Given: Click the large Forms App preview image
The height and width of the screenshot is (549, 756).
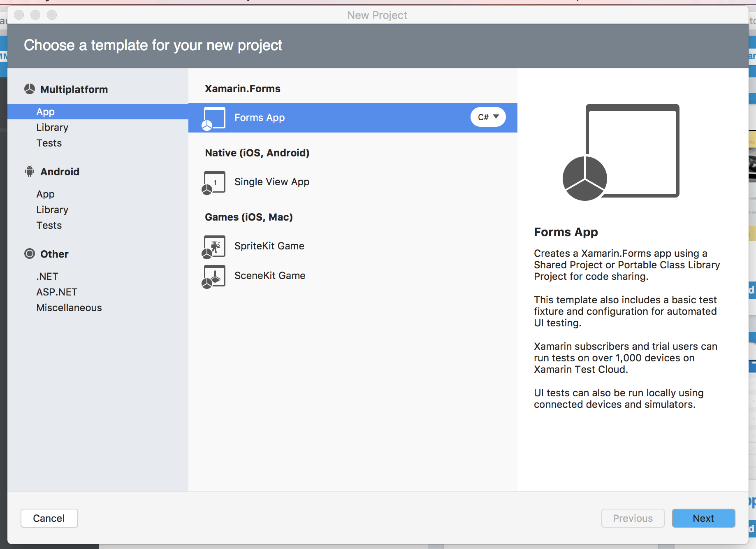Looking at the screenshot, I should tap(621, 152).
